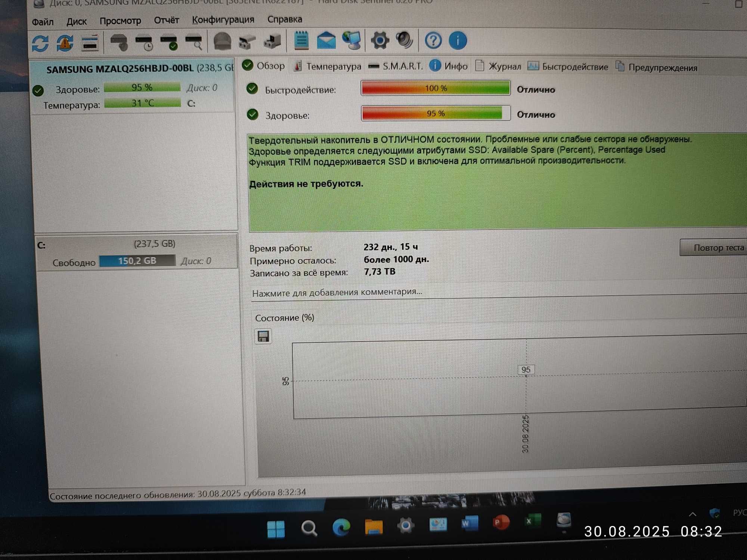
Task: Open Word from the taskbar
Action: pos(469,523)
